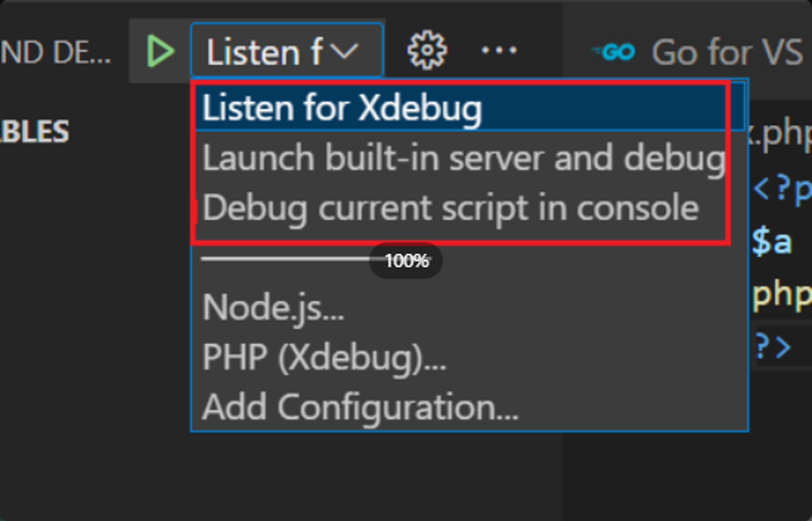Expand the Listen f configuration dropdown

(x=287, y=50)
